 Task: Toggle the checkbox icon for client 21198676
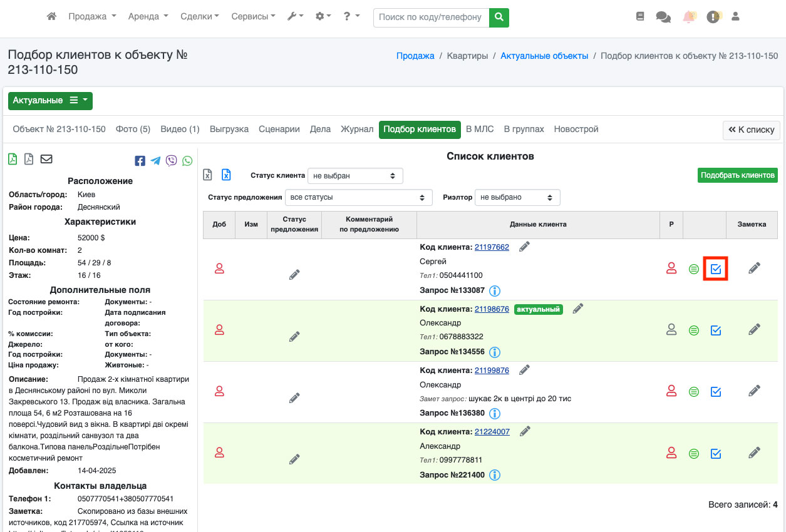point(716,330)
